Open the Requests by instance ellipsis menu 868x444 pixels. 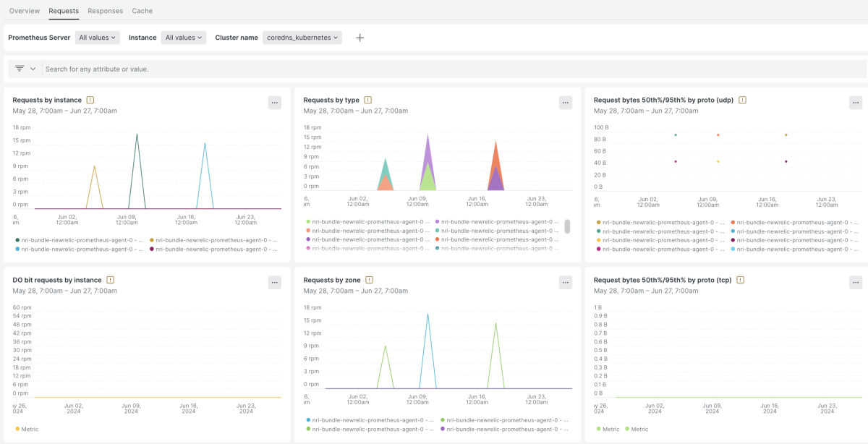(x=275, y=103)
